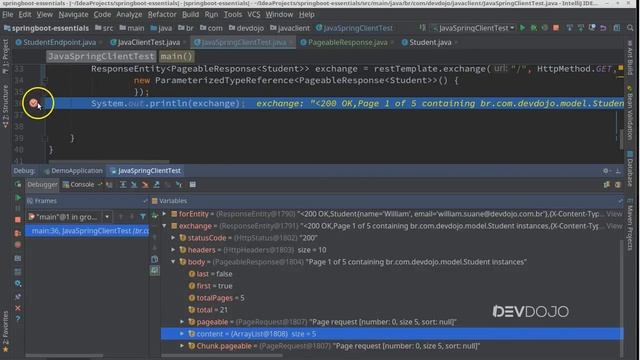Click New Watch plus icon beside Variables
The height and width of the screenshot is (360, 640).
[x=155, y=215]
